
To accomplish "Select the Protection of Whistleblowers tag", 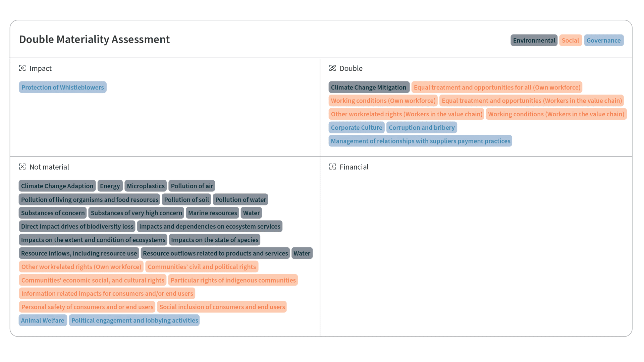I will [63, 87].
